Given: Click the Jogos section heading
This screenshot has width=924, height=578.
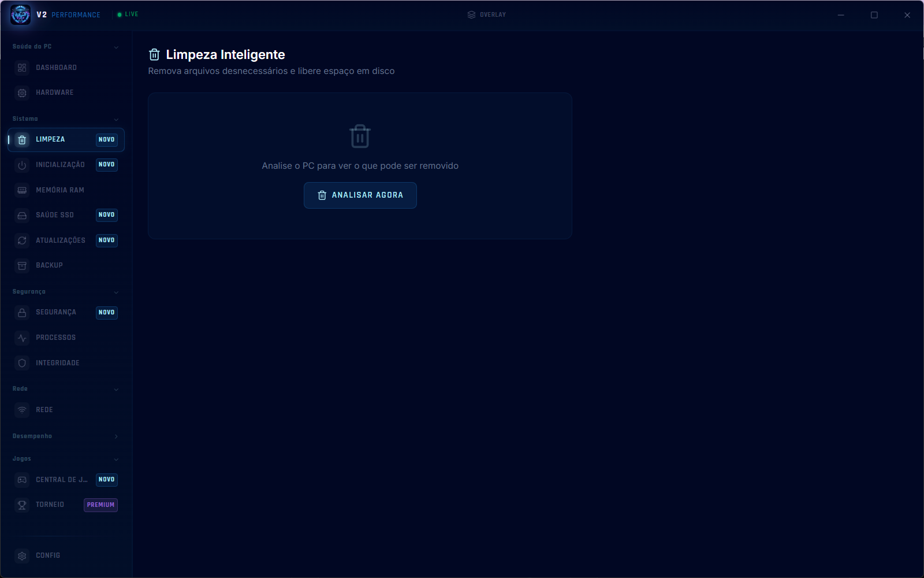Looking at the screenshot, I should point(22,458).
